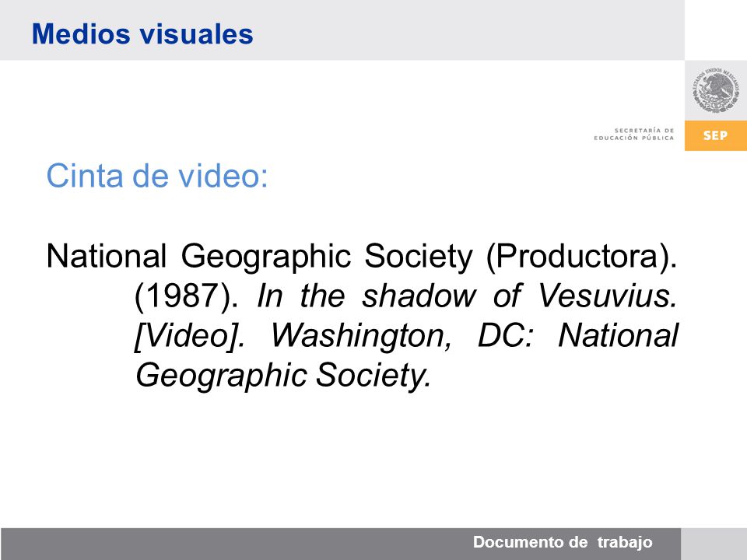Click the 'Cinta de video:' heading

click(157, 176)
